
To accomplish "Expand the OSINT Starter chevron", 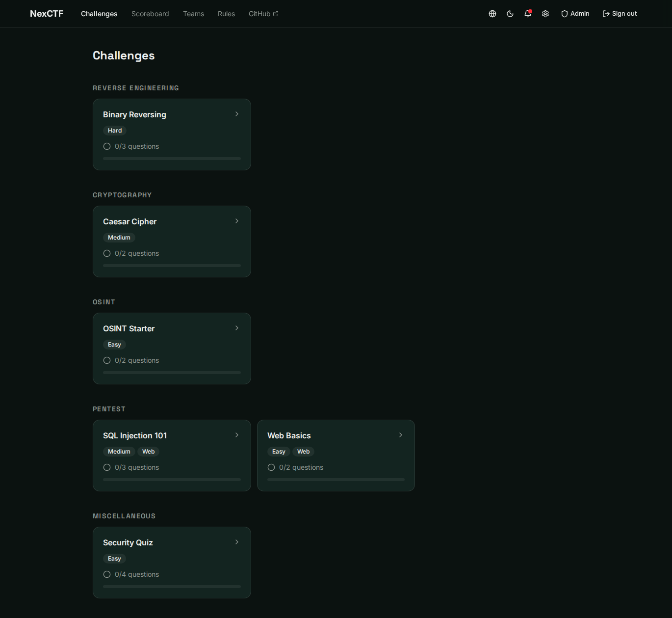I will coord(237,328).
